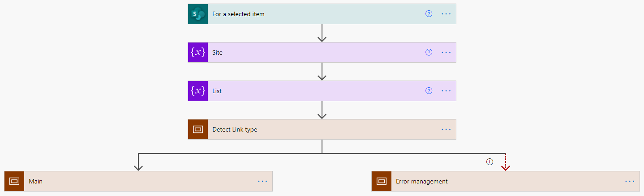Open the ellipsis menu on the trigger card

click(x=446, y=14)
